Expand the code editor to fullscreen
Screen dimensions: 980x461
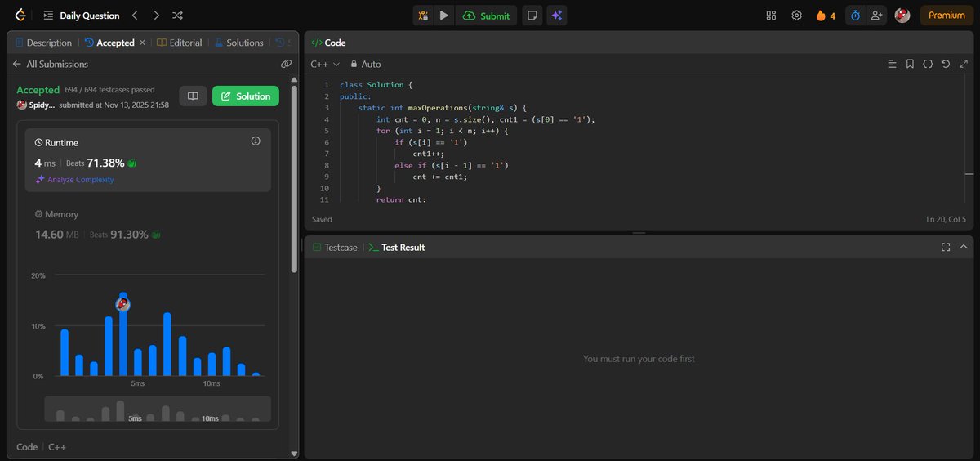tap(964, 64)
